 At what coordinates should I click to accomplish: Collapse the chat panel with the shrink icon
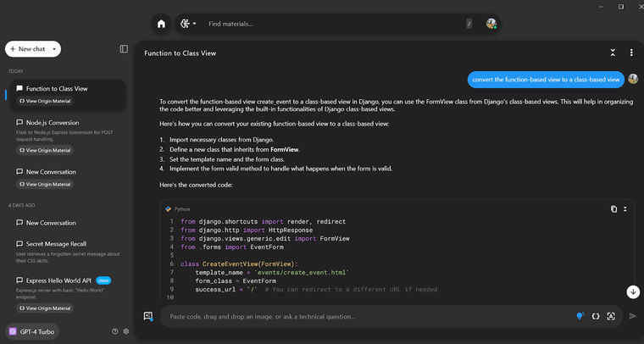click(613, 53)
